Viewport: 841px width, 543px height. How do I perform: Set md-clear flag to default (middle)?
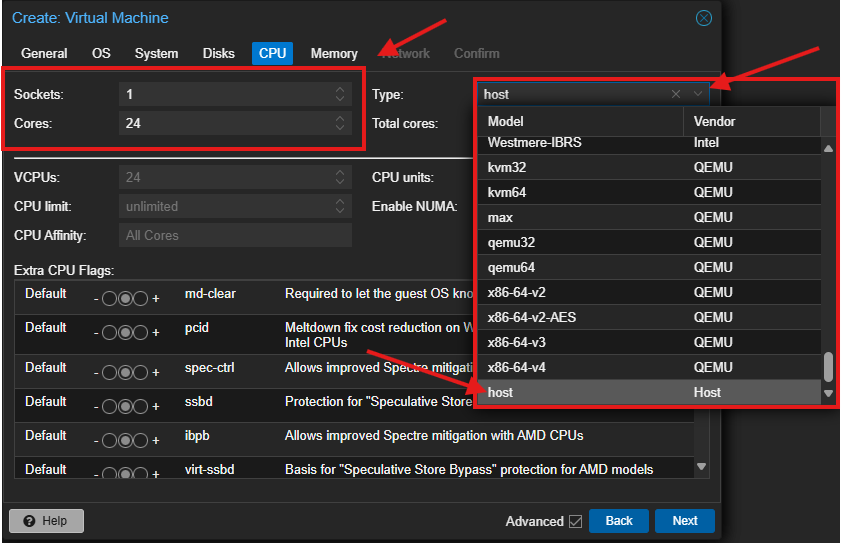click(x=125, y=299)
